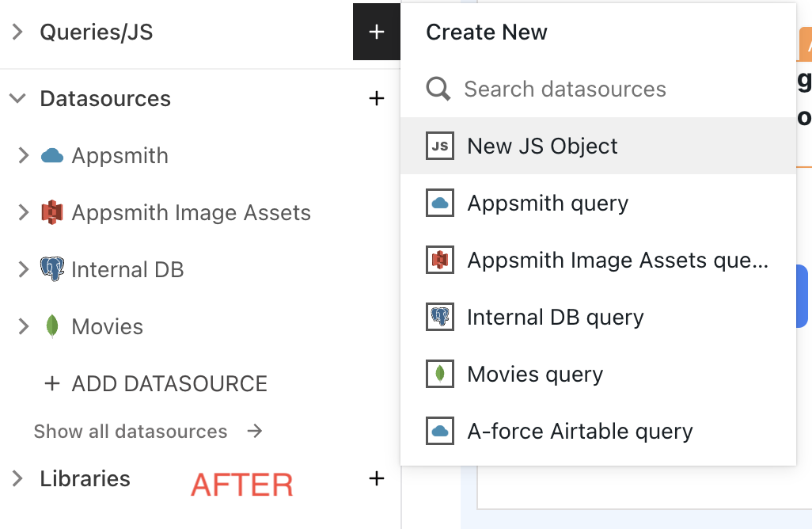
Task: Expand the Appsmith Image Assets datasource
Action: tap(24, 212)
